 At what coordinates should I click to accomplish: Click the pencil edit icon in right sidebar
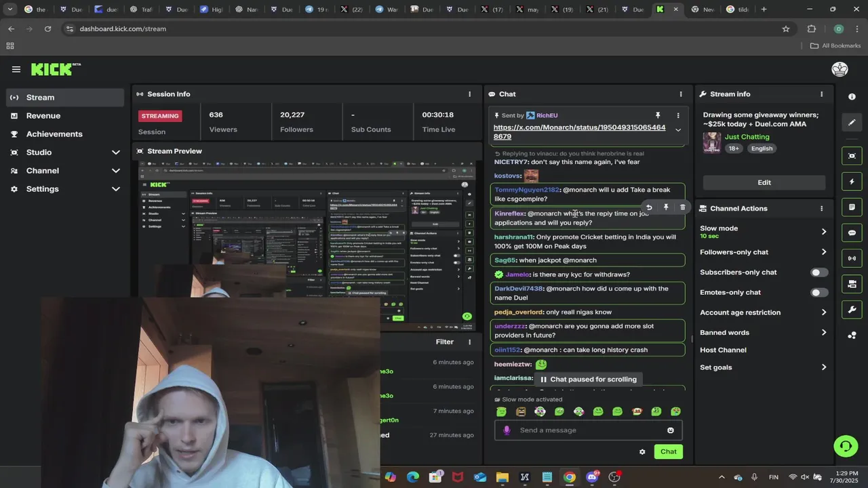(852, 123)
